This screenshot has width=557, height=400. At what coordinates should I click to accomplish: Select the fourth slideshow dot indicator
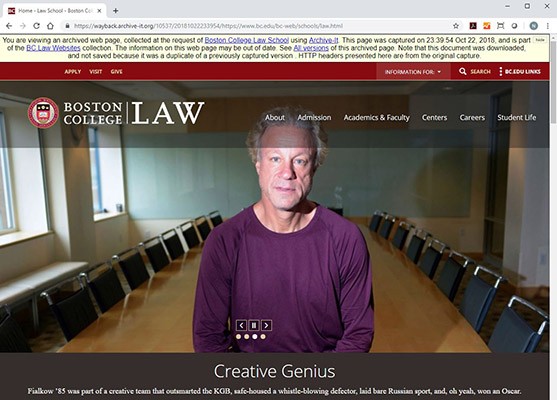click(x=263, y=336)
